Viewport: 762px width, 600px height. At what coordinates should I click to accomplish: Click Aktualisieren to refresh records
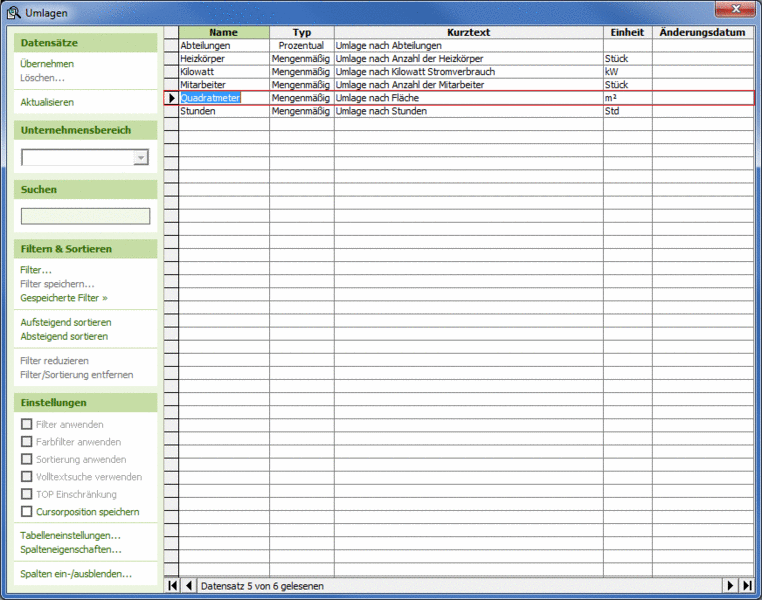[47, 102]
